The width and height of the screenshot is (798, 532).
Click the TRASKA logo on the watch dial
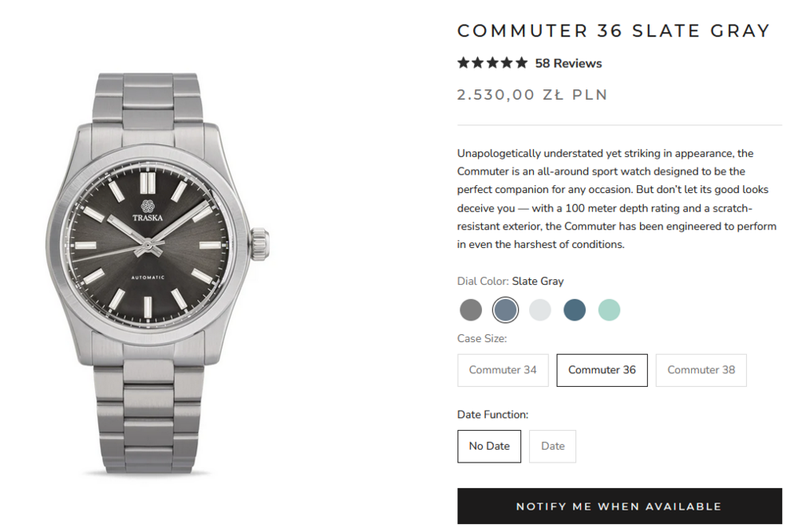point(148,211)
